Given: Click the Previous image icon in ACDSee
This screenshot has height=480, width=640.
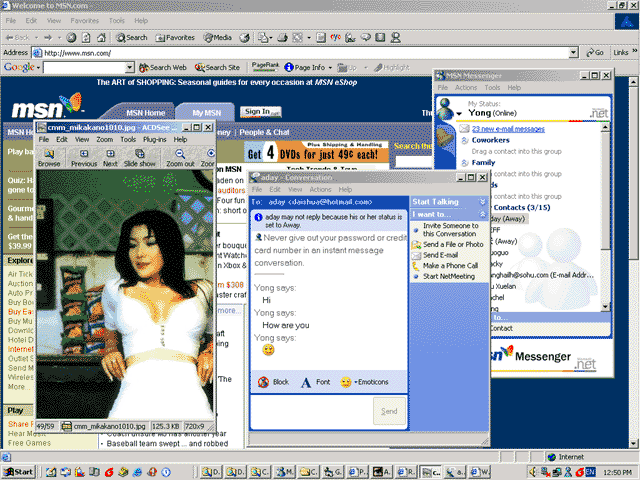Looking at the screenshot, I should tap(84, 158).
